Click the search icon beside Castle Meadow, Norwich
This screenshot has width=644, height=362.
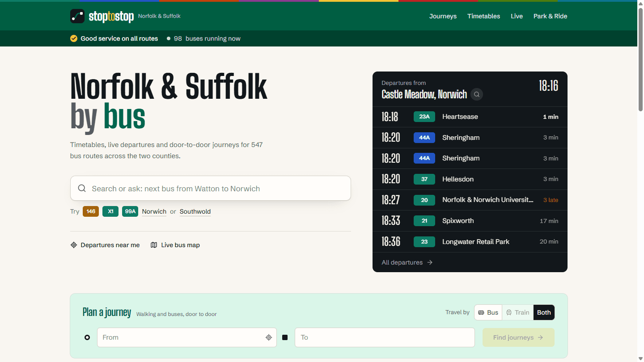point(477,94)
